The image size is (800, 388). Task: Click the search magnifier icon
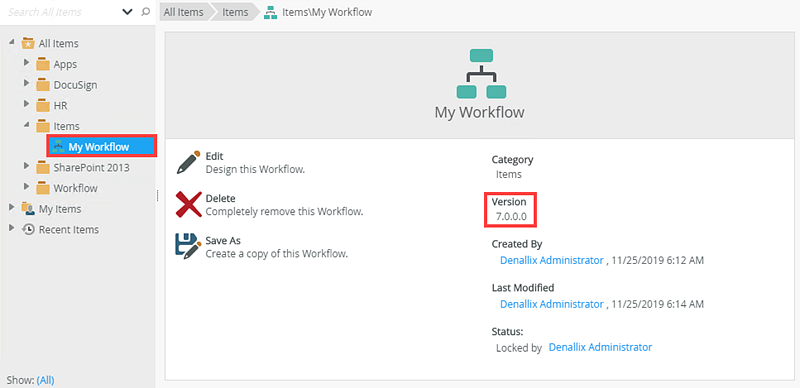pos(145,12)
